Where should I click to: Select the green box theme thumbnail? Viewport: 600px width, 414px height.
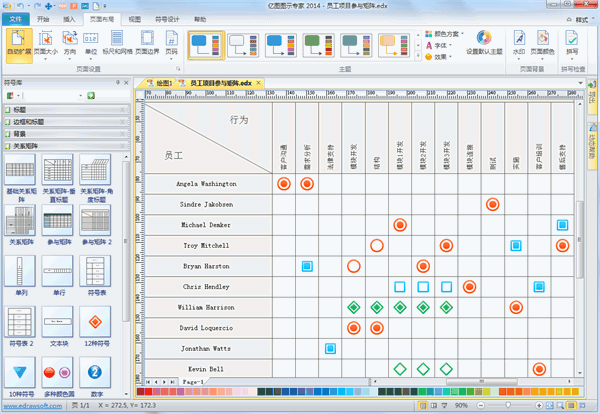(x=318, y=46)
